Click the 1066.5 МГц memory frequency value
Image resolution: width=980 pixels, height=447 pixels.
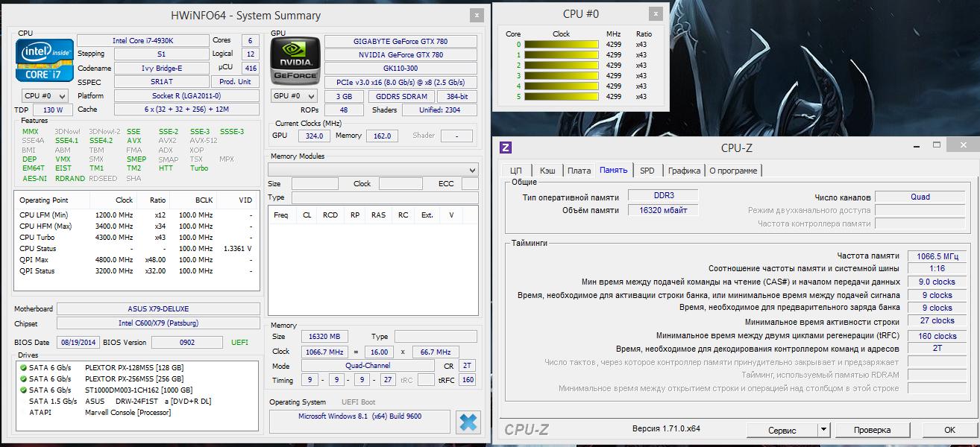tap(937, 256)
